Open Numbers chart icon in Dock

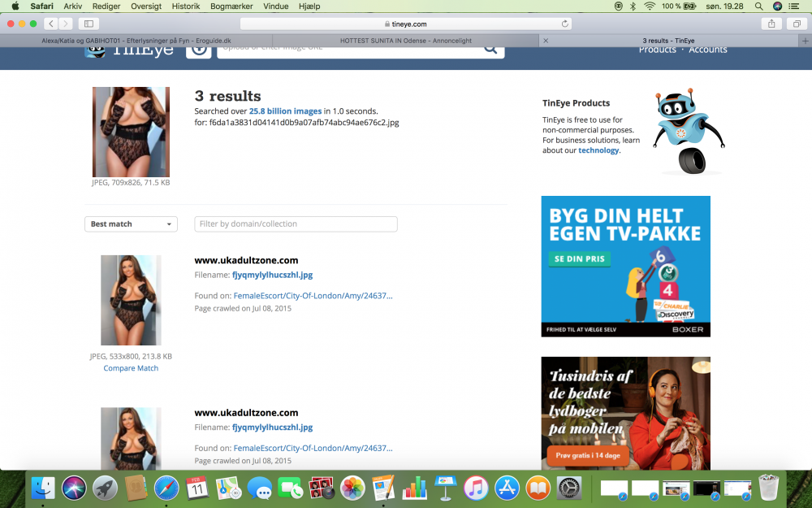pyautogui.click(x=414, y=488)
